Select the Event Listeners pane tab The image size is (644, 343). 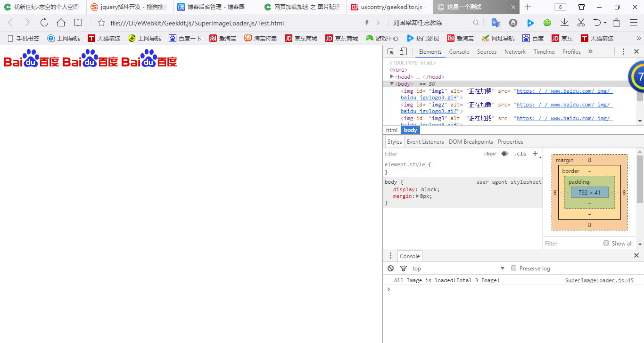click(x=425, y=142)
